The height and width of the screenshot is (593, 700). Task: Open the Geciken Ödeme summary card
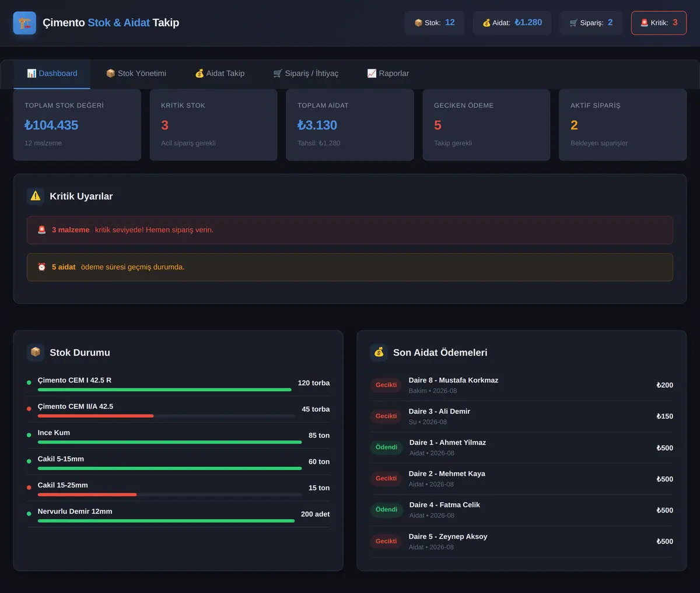(487, 125)
